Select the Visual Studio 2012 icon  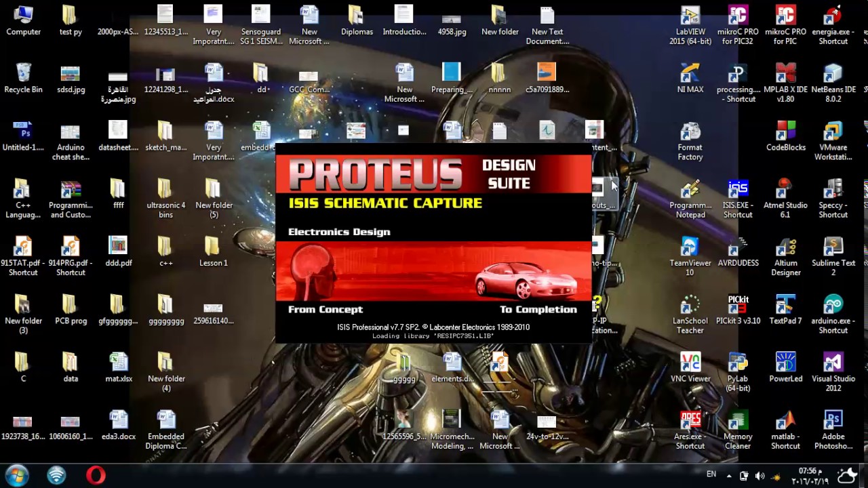coord(833,373)
